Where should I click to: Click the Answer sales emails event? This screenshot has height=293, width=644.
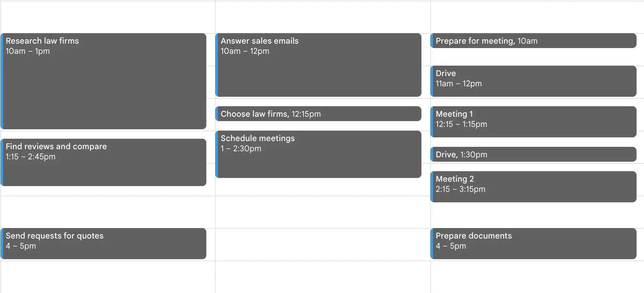point(318,65)
